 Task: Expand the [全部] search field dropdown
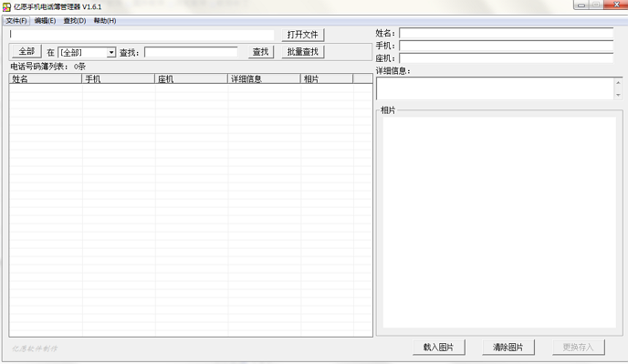coord(111,53)
